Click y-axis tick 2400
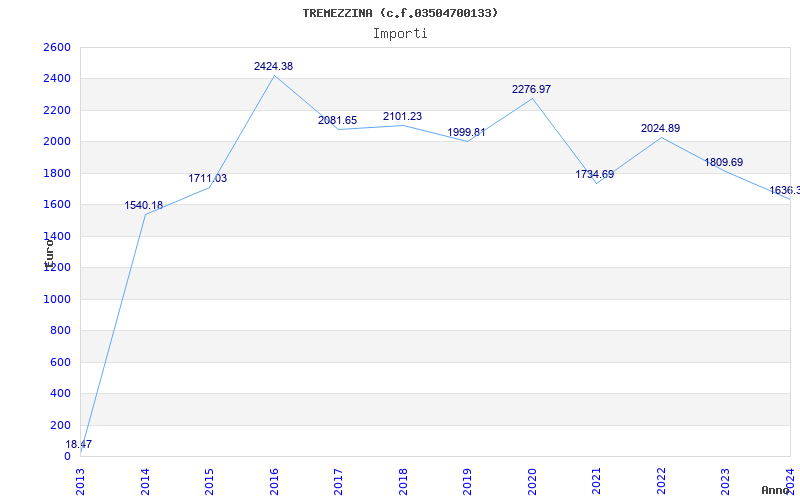The image size is (800, 500). click(57, 79)
